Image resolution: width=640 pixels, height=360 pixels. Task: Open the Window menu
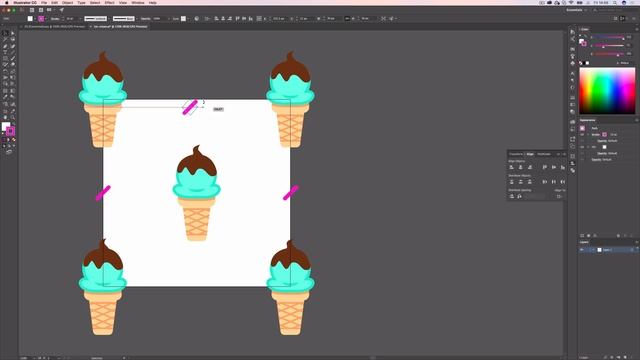point(138,3)
